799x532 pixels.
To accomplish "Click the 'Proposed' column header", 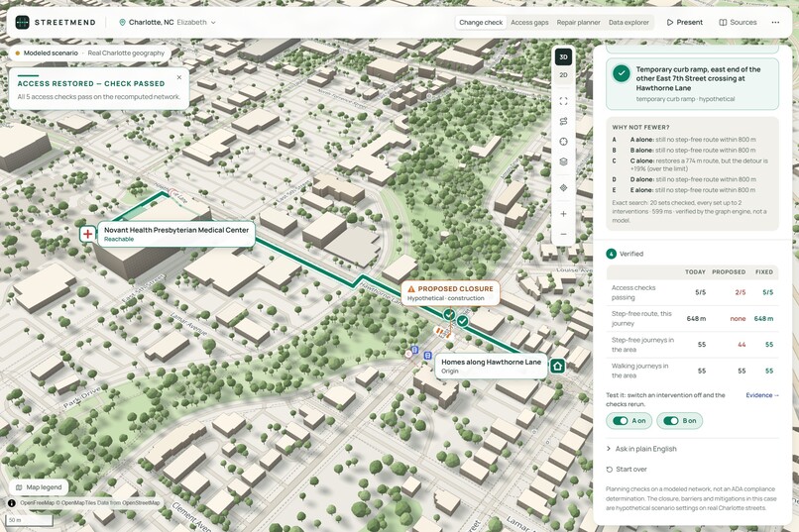I will coord(729,271).
